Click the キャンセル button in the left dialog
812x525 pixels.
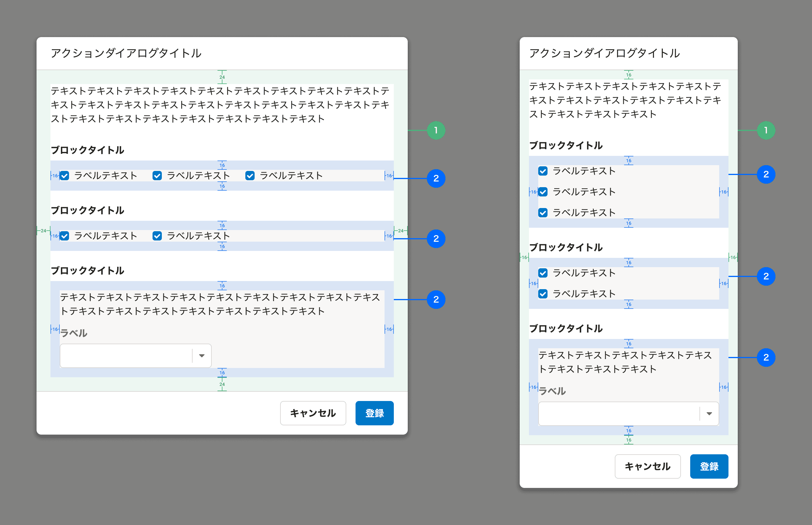[x=313, y=413]
